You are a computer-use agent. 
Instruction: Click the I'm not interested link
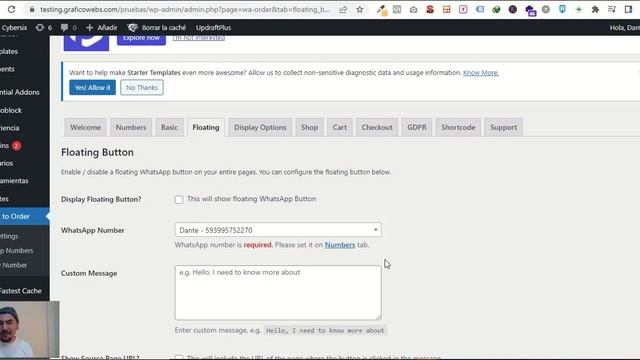tap(199, 38)
